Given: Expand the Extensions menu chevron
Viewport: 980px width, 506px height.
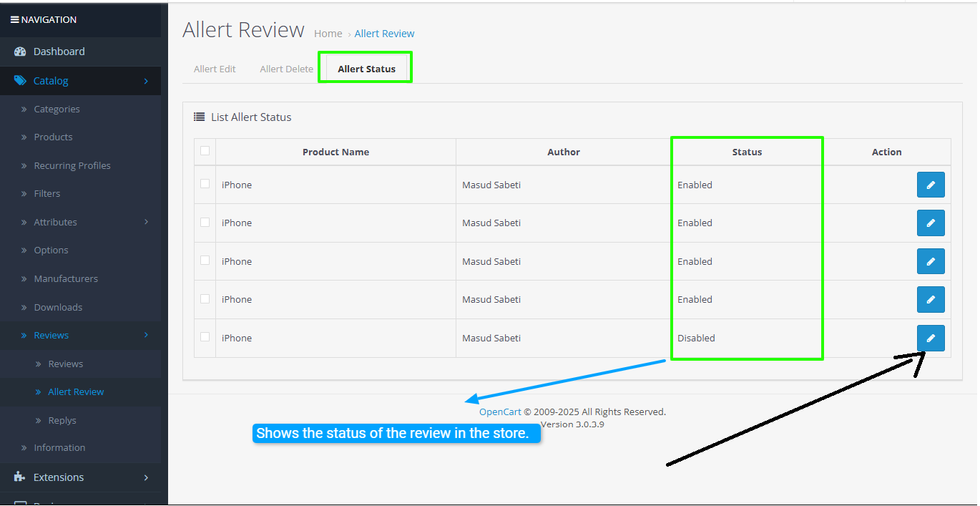Looking at the screenshot, I should [146, 477].
